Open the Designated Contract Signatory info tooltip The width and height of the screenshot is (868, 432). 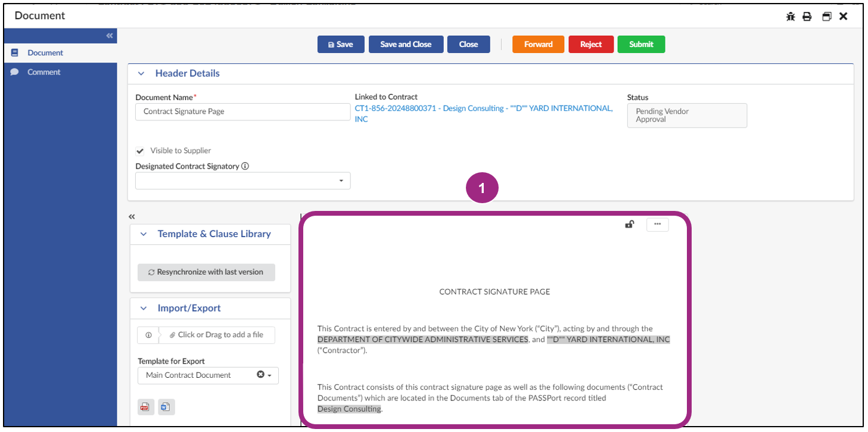click(x=245, y=166)
